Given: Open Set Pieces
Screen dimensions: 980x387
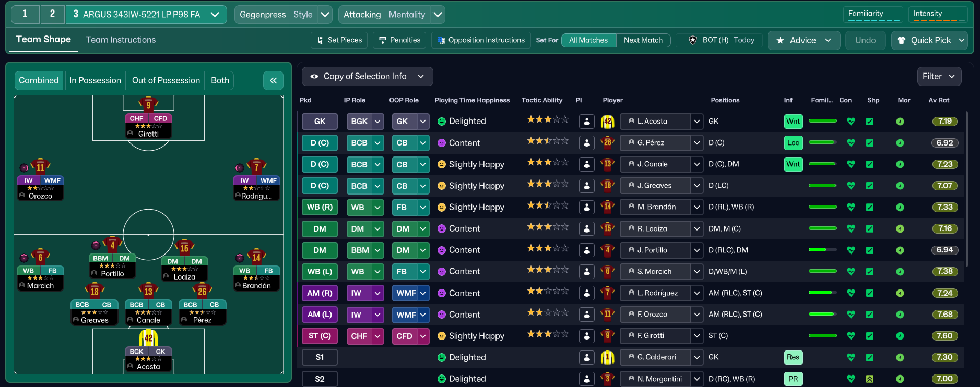Looking at the screenshot, I should (339, 40).
